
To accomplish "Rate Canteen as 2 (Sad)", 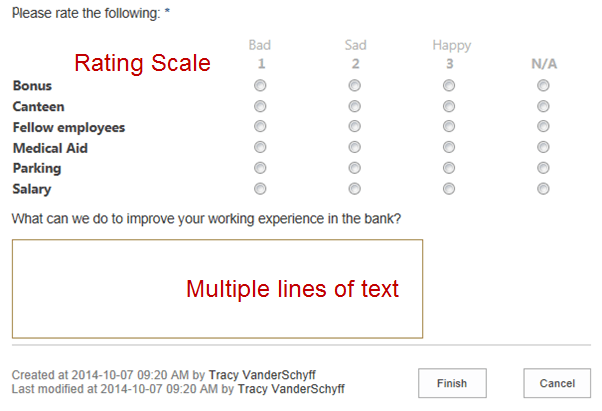I will point(355,106).
